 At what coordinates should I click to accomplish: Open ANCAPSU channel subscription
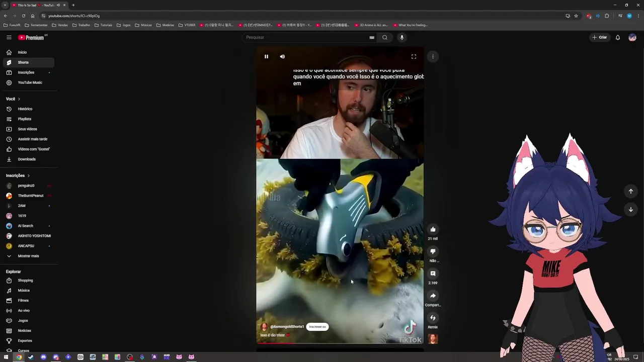(x=28, y=246)
